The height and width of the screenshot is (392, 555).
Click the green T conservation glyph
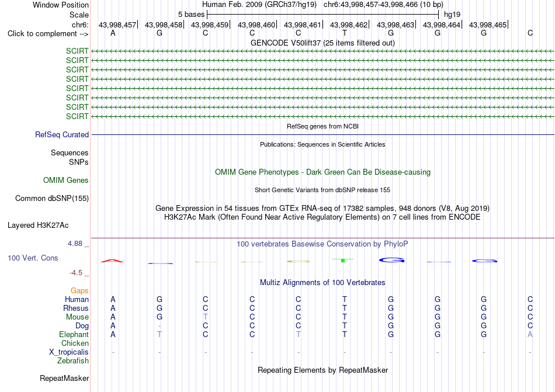pyautogui.click(x=342, y=261)
